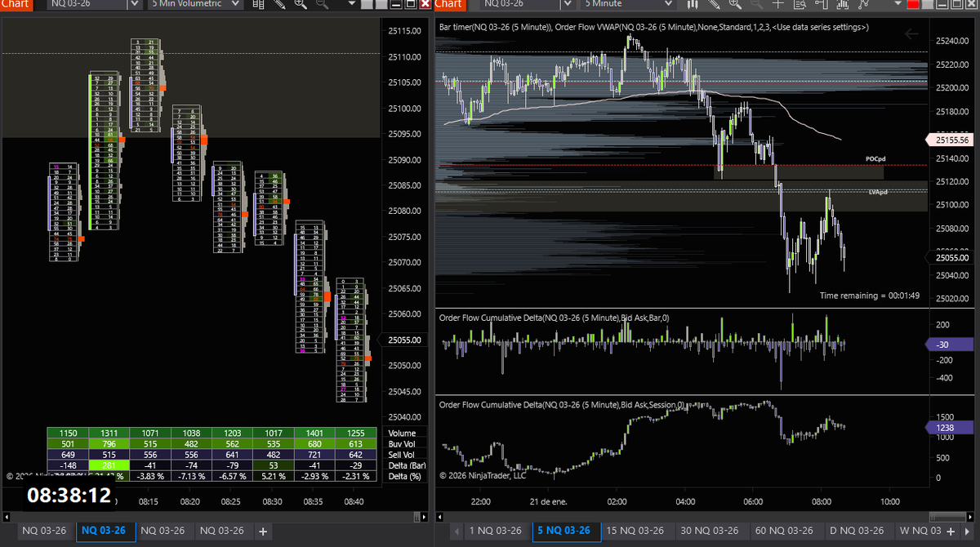Click highlighted delta cell 281
980x547 pixels.
[109, 465]
